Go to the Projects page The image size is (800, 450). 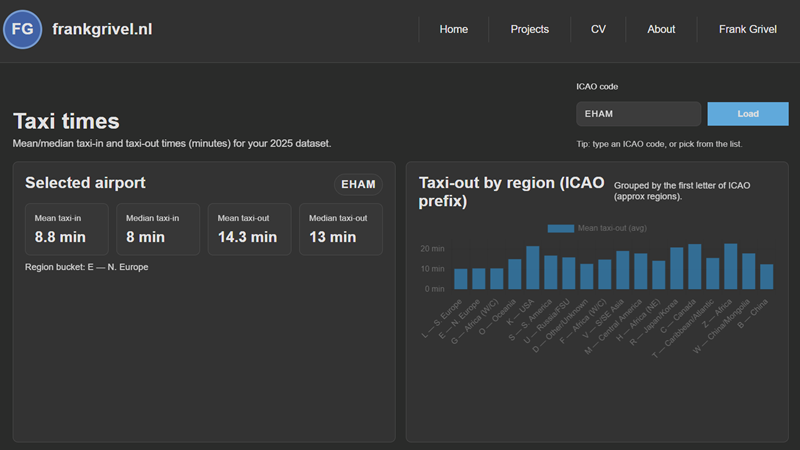pyautogui.click(x=529, y=29)
